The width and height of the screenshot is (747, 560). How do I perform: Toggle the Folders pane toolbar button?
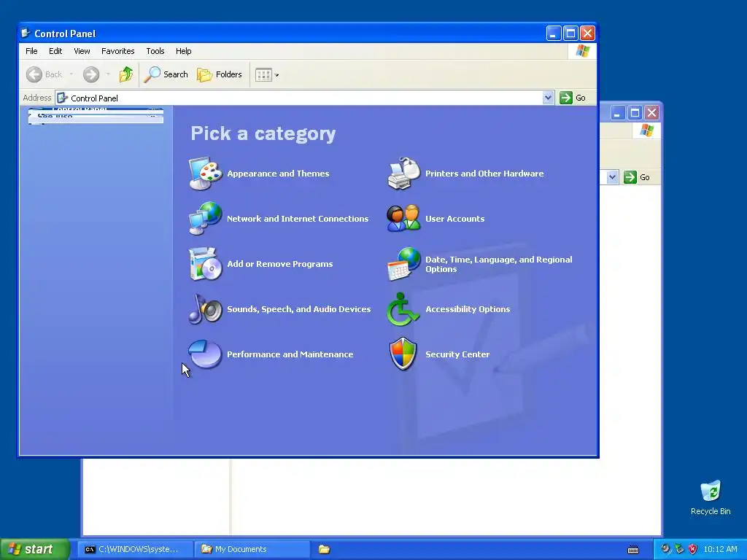click(219, 74)
